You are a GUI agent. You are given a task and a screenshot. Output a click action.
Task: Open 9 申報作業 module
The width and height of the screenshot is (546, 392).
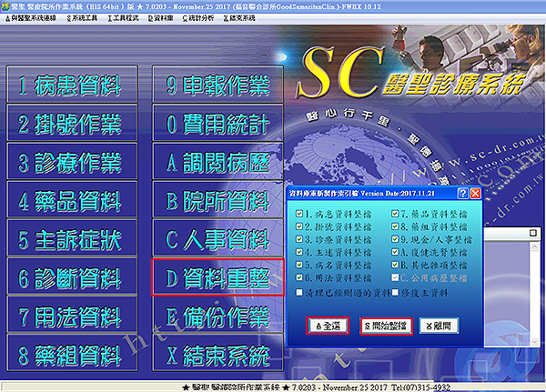pos(217,86)
